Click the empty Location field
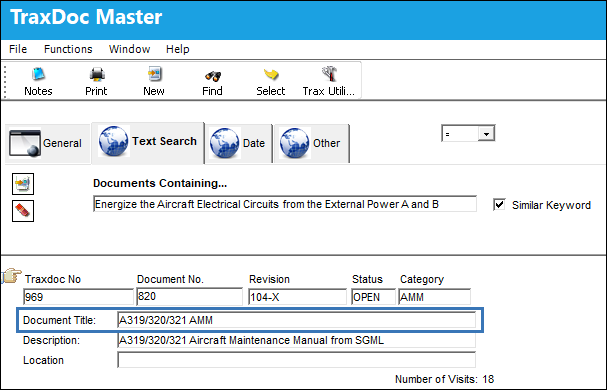 click(x=297, y=360)
